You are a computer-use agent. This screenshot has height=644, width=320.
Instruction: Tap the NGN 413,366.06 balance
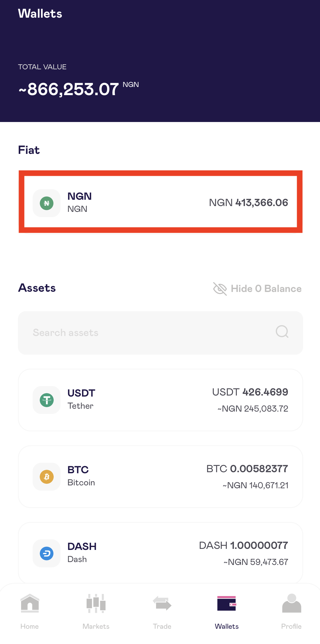click(x=248, y=203)
